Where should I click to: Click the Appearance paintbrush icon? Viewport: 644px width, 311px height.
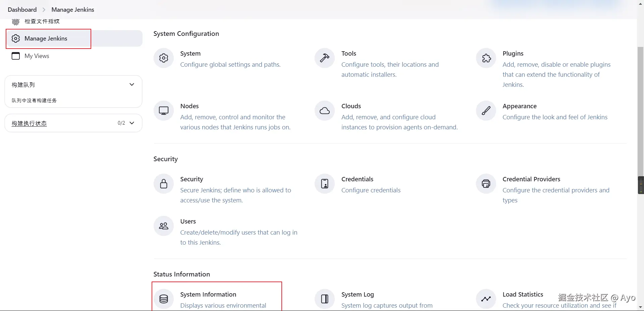pos(486,111)
